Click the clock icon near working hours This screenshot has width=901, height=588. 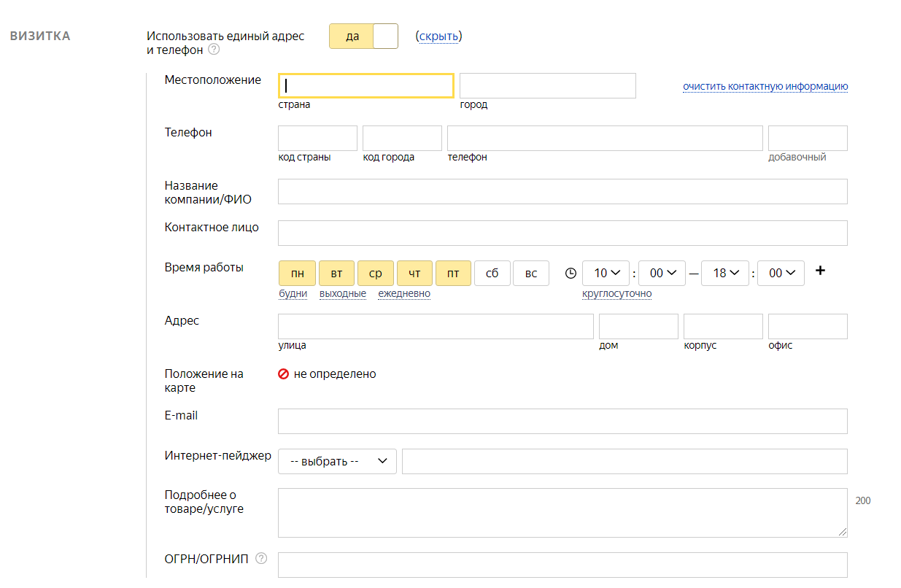571,274
